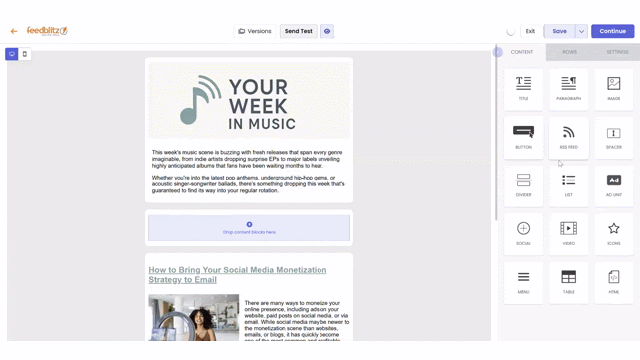The image size is (640, 360).
Task: Select the Icons content block
Action: point(613,234)
